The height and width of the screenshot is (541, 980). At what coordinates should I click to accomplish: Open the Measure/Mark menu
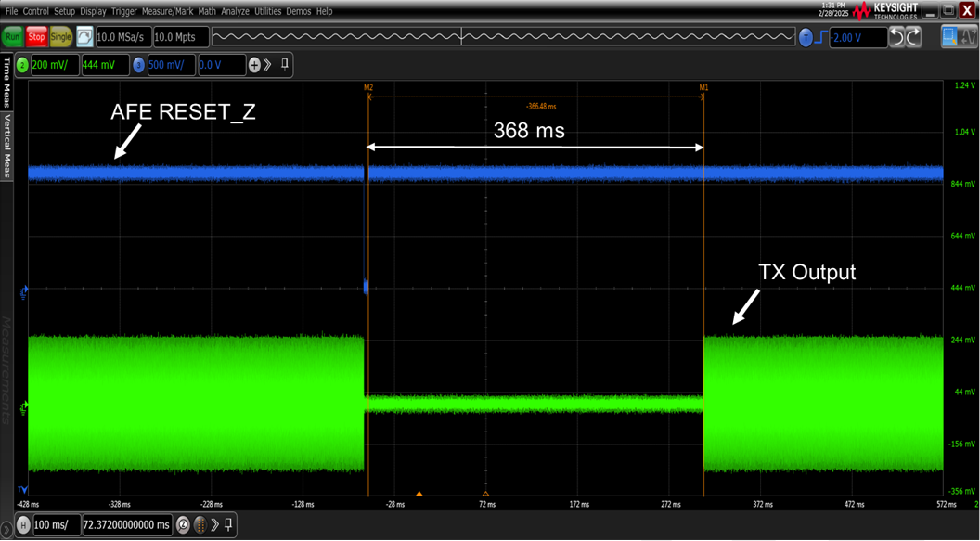tap(167, 11)
